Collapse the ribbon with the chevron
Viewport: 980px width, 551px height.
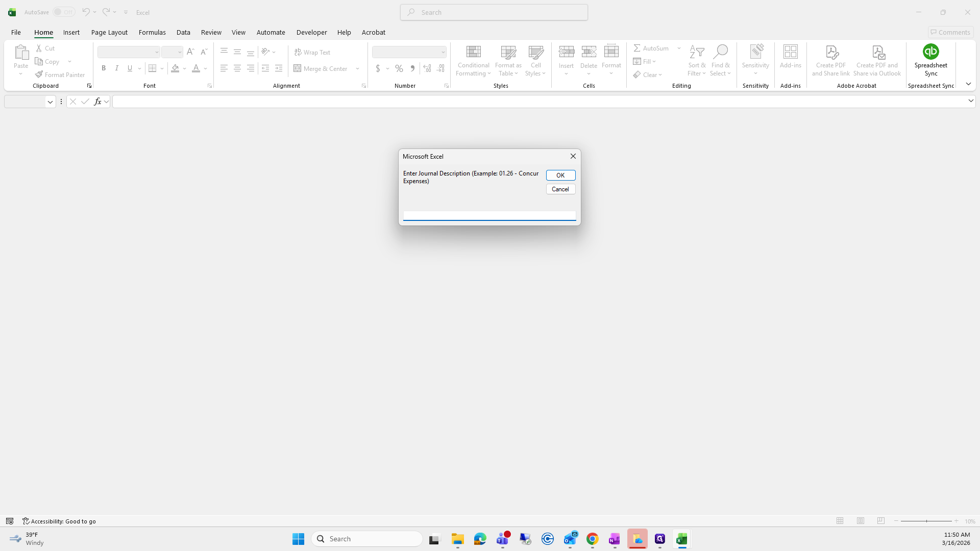pos(968,84)
